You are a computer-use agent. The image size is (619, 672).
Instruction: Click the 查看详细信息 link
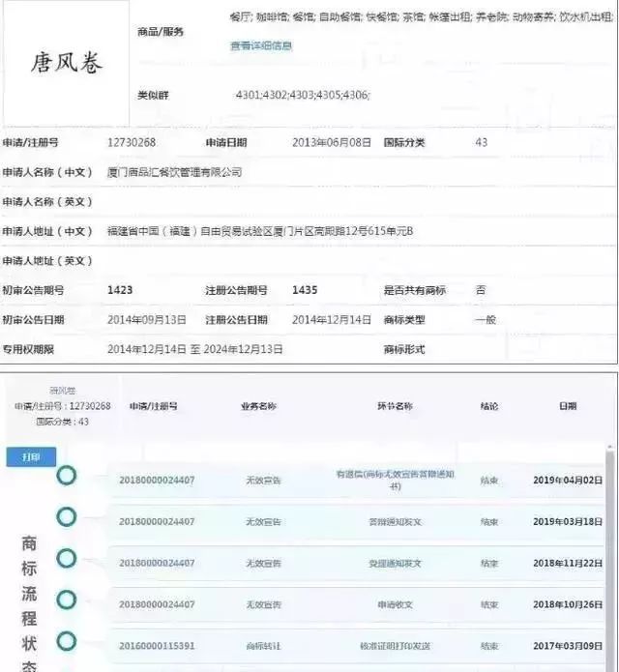click(x=260, y=45)
